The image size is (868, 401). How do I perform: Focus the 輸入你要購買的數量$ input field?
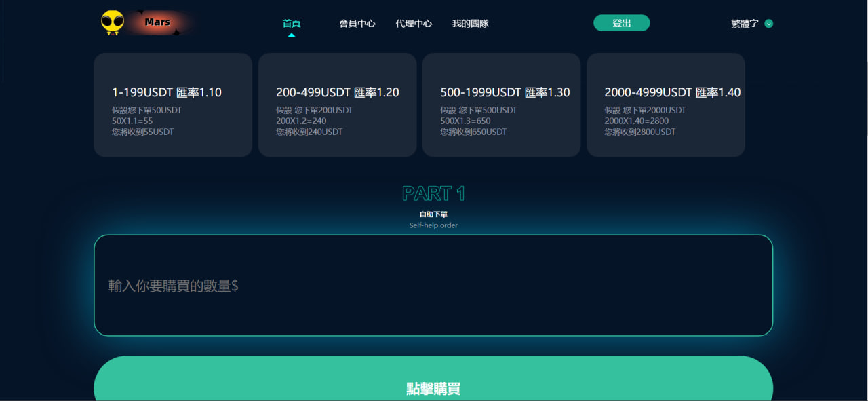tap(433, 286)
